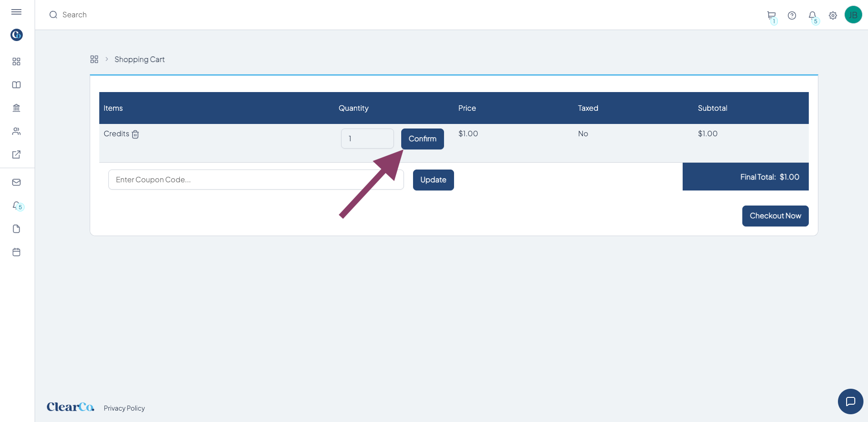Delete Credits item with trash icon
This screenshot has height=422, width=868.
(x=135, y=134)
